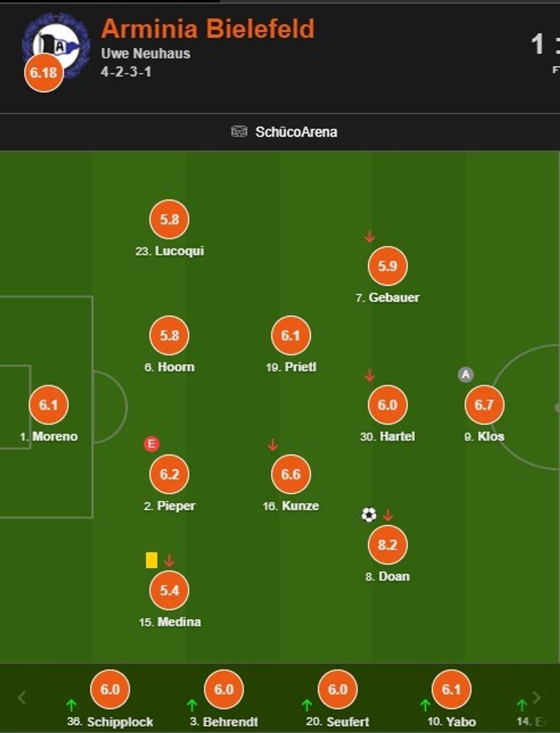Open manager Uwe Neuhaus profile
560x733 pixels.
coord(146,54)
